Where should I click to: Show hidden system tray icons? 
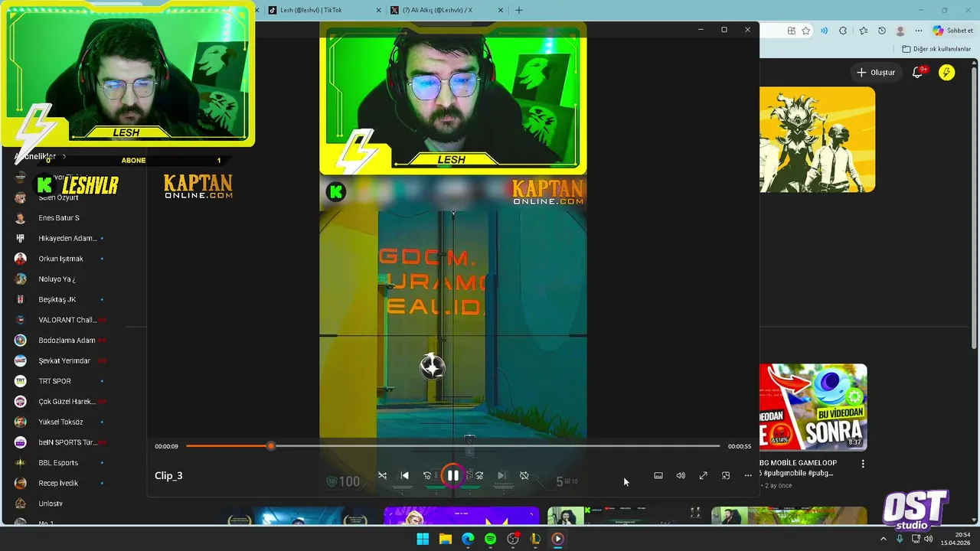pyautogui.click(x=884, y=539)
